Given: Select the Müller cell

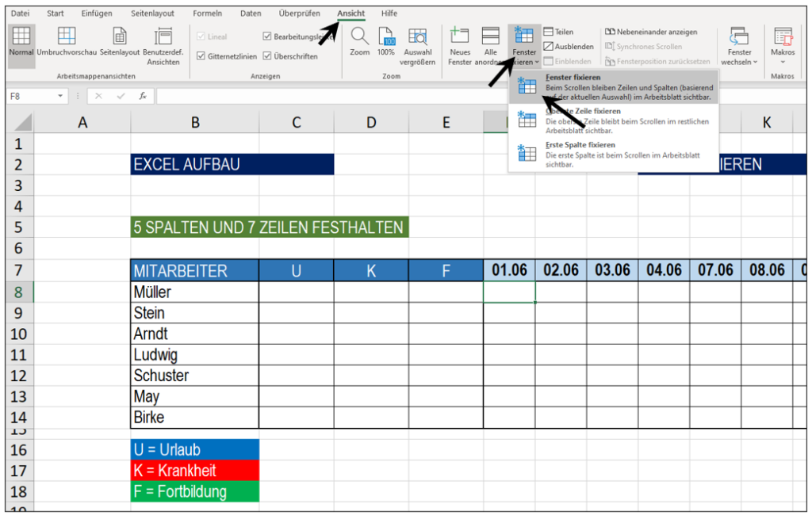Looking at the screenshot, I should [195, 292].
